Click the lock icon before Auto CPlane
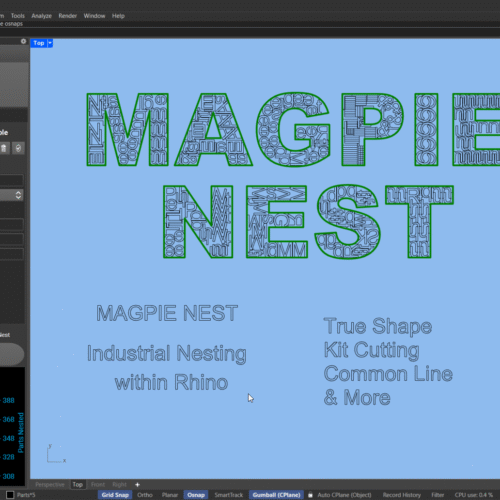Viewport: 500px width, 500px height. pos(310,495)
